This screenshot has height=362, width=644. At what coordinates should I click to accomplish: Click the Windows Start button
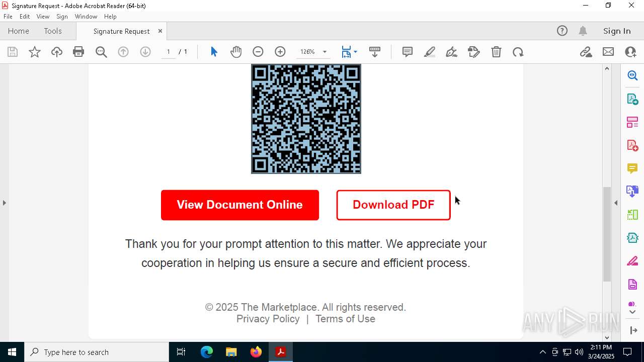[12, 352]
